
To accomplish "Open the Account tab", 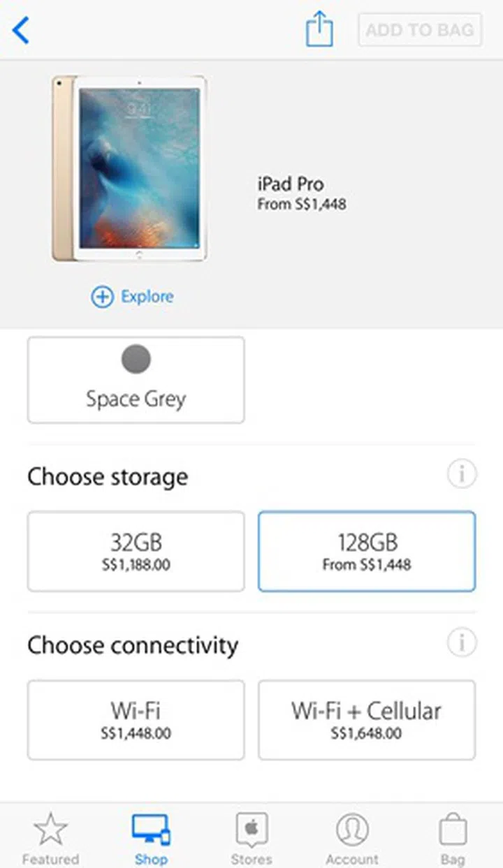I will click(x=352, y=838).
